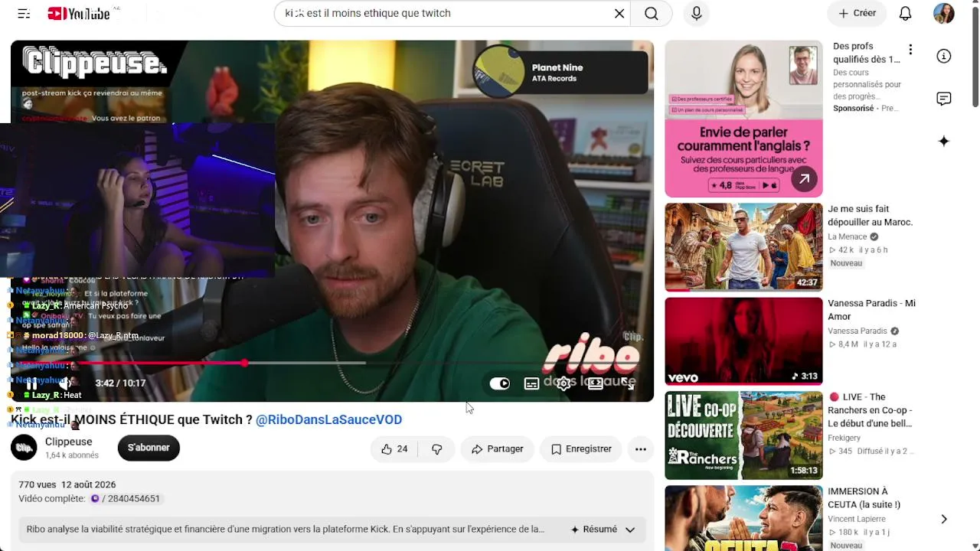Dislike the video

tap(436, 449)
